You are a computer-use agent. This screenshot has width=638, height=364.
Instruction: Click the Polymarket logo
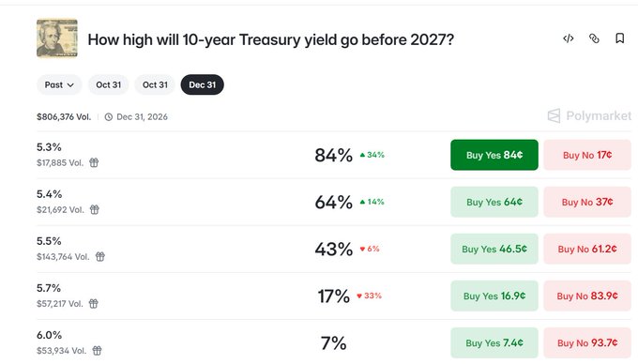[589, 116]
